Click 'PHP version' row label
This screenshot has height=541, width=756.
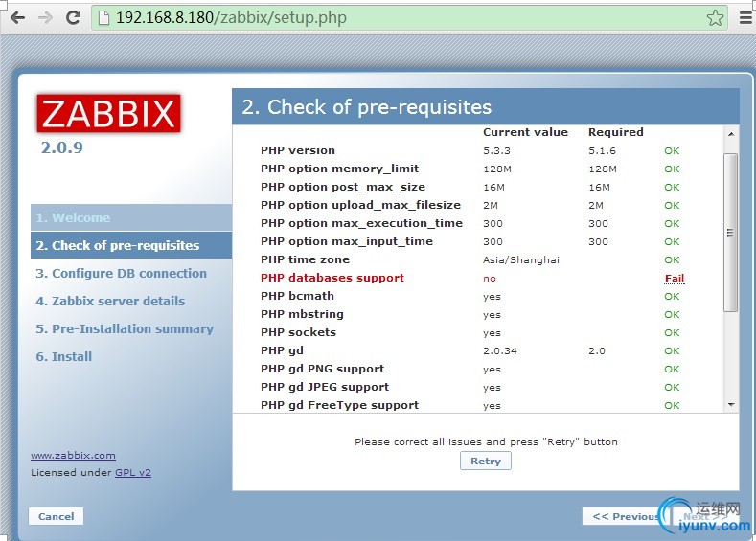[x=298, y=150]
